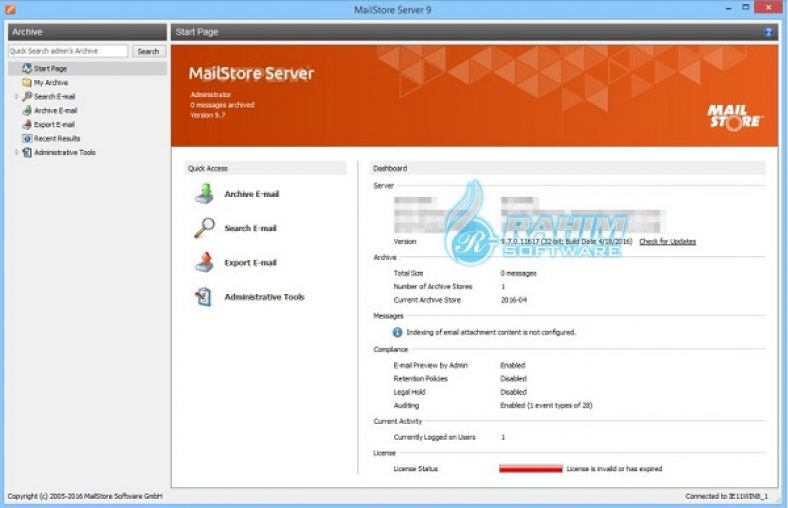Image resolution: width=788 pixels, height=508 pixels.
Task: Click the large Archive E-mail Quick Access icon
Action: click(x=205, y=194)
